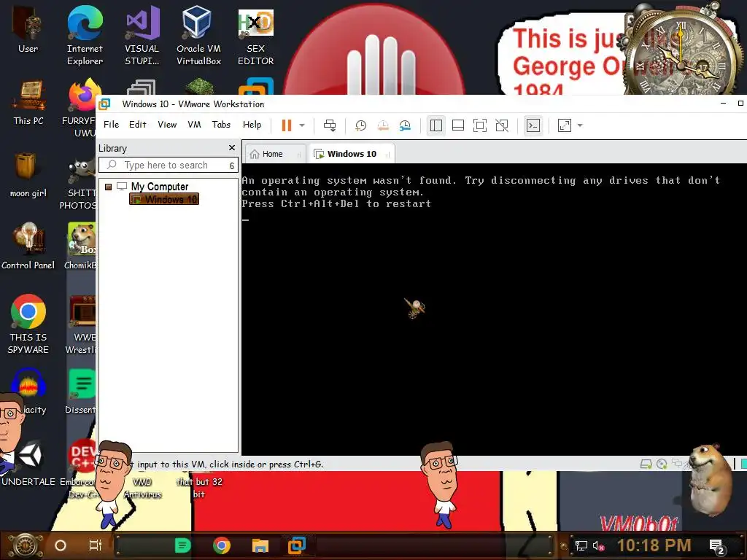747x560 pixels.
Task: Open the notification center icon
Action: [717, 547]
